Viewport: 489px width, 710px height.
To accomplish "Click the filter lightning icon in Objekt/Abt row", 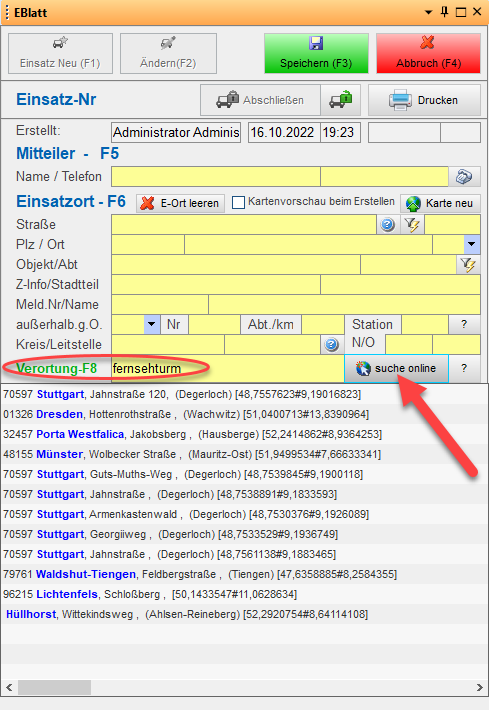I will pyautogui.click(x=468, y=265).
